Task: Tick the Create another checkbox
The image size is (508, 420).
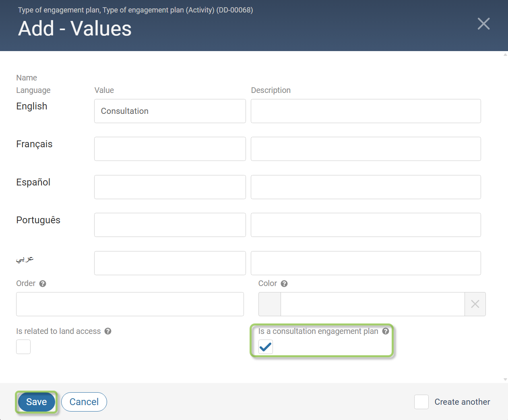Action: pyautogui.click(x=421, y=402)
